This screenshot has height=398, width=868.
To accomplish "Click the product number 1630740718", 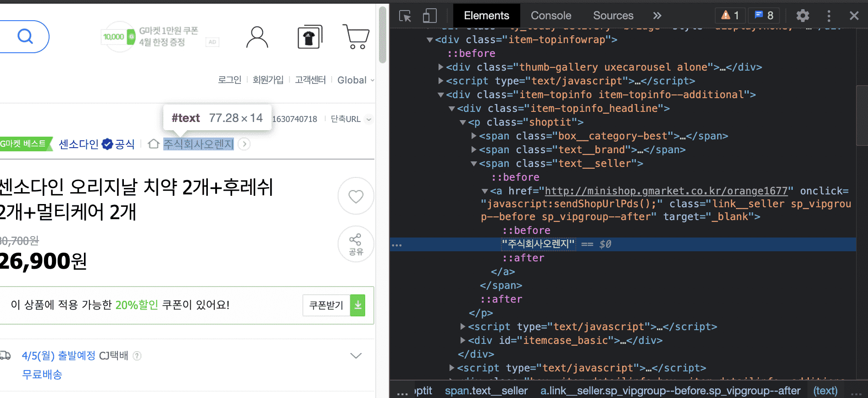I will (295, 119).
